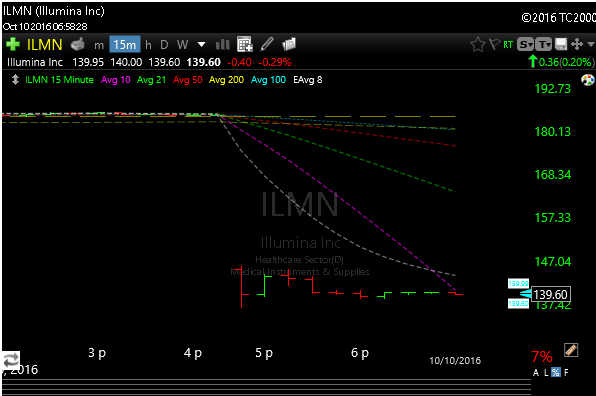Switch to the D daily timeframe
Viewport: 596px width, 396px height.
(164, 45)
